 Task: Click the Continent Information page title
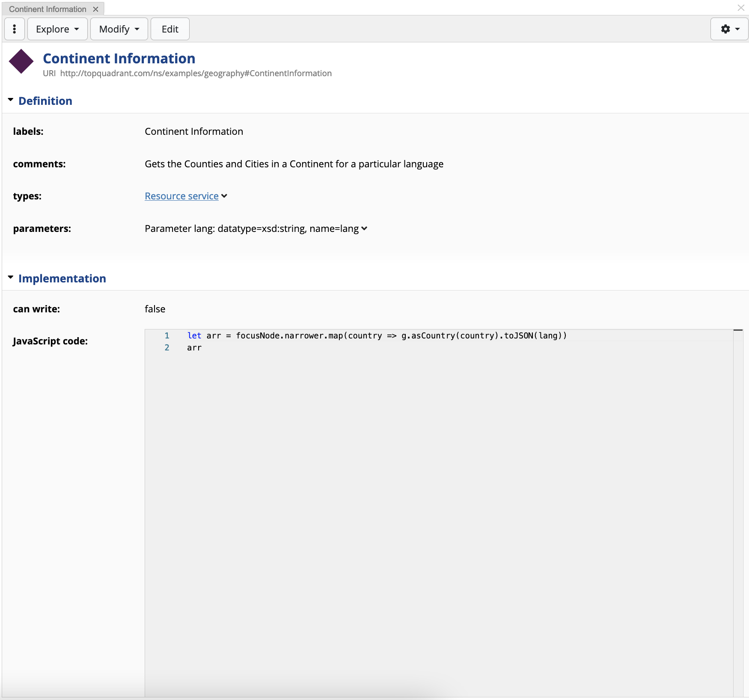(119, 58)
